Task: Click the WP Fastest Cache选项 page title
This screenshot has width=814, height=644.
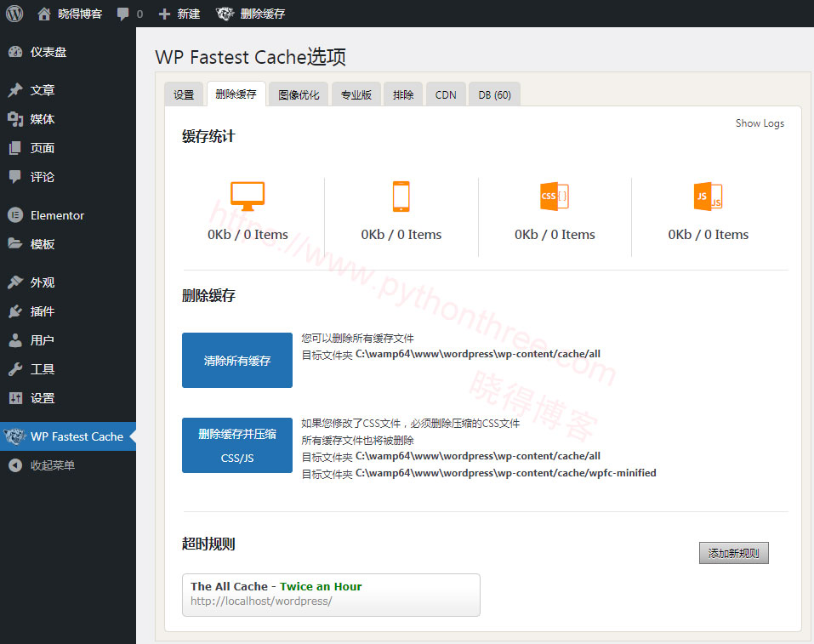Action: [x=251, y=57]
